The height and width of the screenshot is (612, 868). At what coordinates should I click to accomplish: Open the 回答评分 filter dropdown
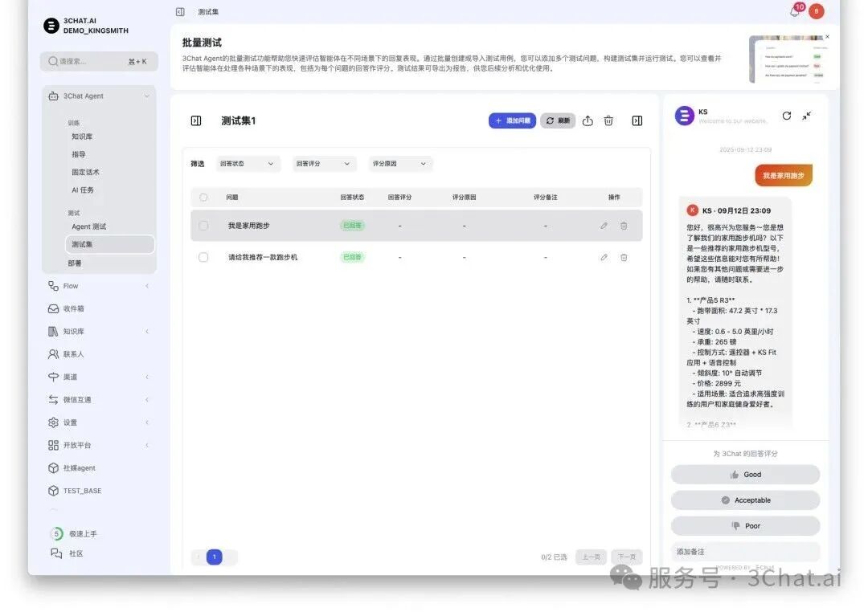click(323, 164)
